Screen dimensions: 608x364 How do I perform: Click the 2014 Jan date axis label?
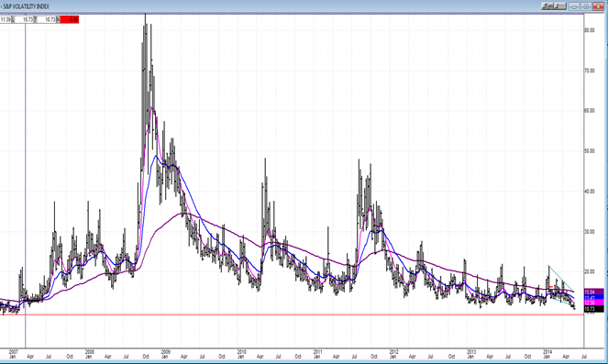coord(547,354)
